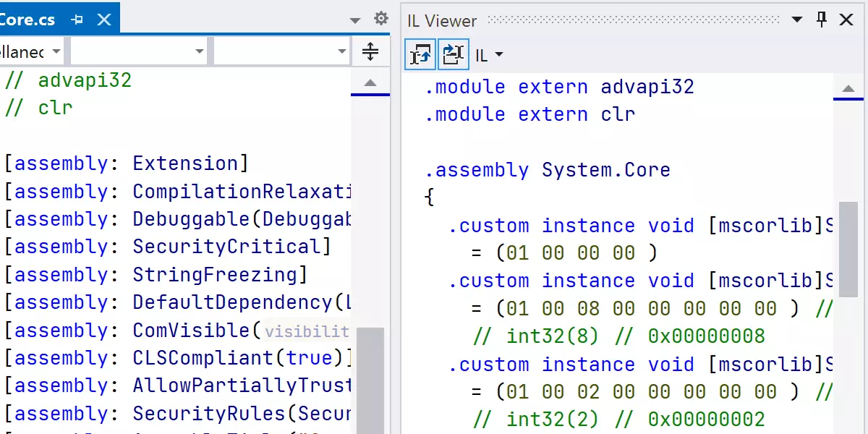868x434 pixels.
Task: Click the IL Viewer vertical scrollbar thumb
Action: (x=847, y=250)
